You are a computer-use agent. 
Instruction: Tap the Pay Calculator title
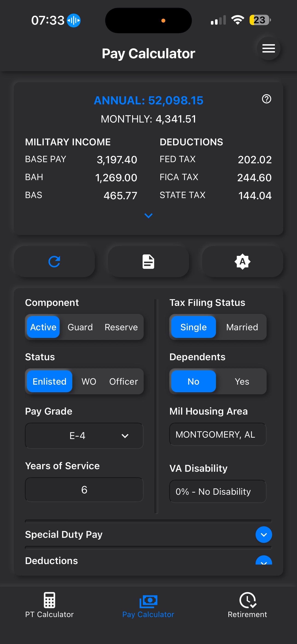[148, 53]
